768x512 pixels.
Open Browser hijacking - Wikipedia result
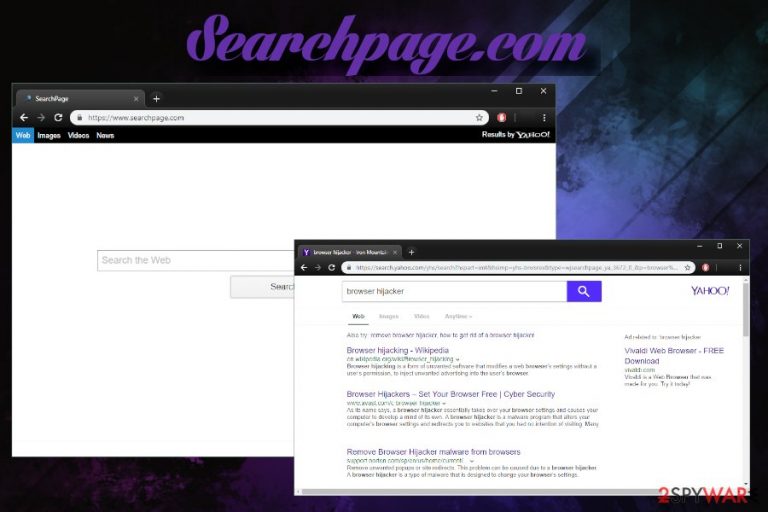coord(397,350)
